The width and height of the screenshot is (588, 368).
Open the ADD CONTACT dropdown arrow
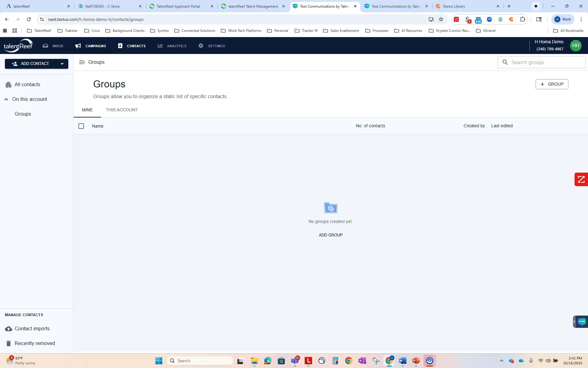pyautogui.click(x=62, y=63)
